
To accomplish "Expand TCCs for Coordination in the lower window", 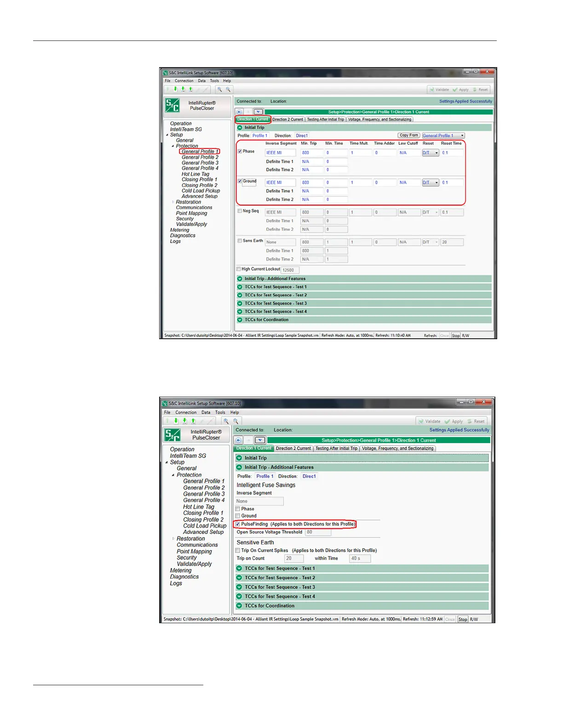I will coord(239,606).
